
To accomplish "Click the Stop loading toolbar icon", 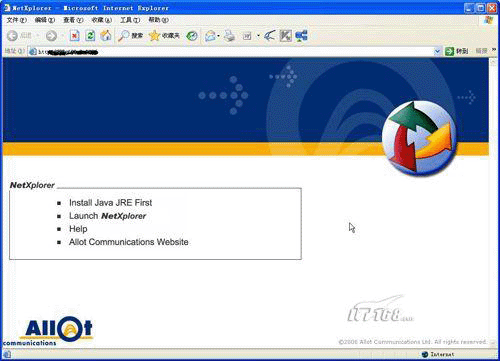I will (x=74, y=36).
